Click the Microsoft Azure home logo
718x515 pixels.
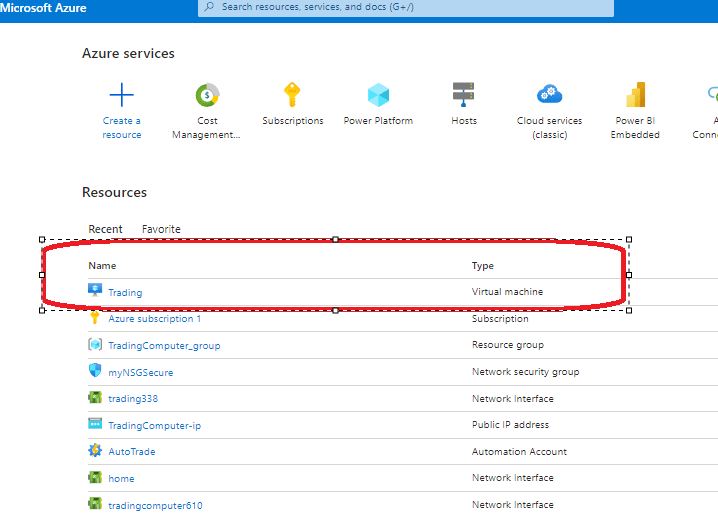[x=43, y=8]
